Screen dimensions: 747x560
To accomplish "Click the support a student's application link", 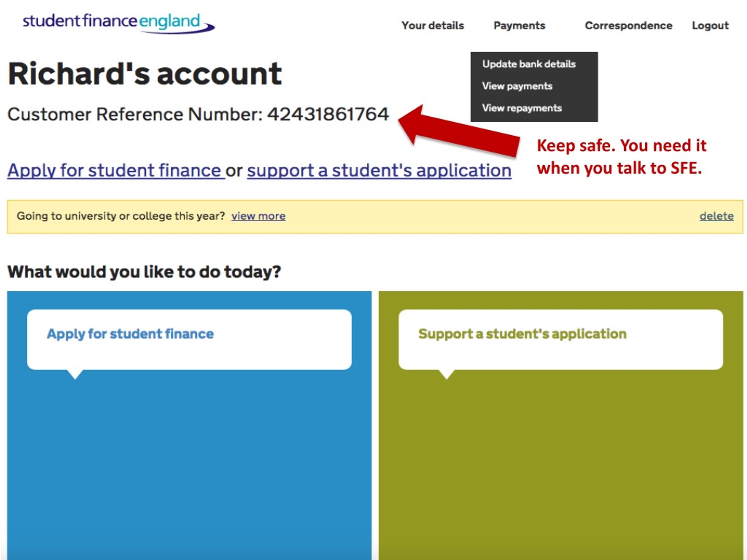I will coord(379,170).
